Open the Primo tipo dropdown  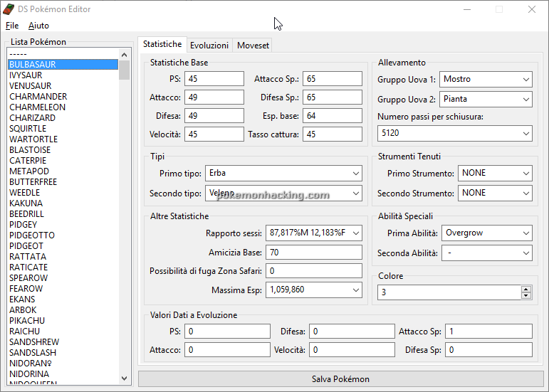point(283,174)
